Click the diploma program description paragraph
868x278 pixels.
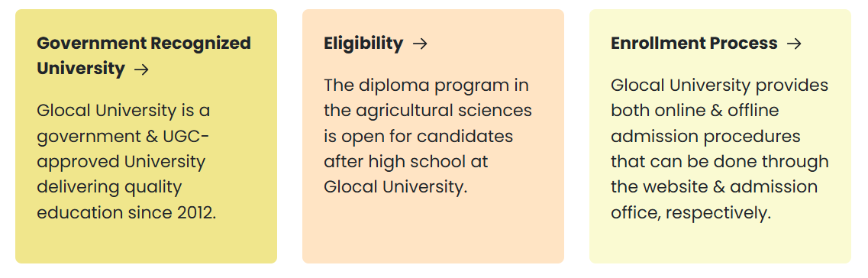tap(428, 136)
